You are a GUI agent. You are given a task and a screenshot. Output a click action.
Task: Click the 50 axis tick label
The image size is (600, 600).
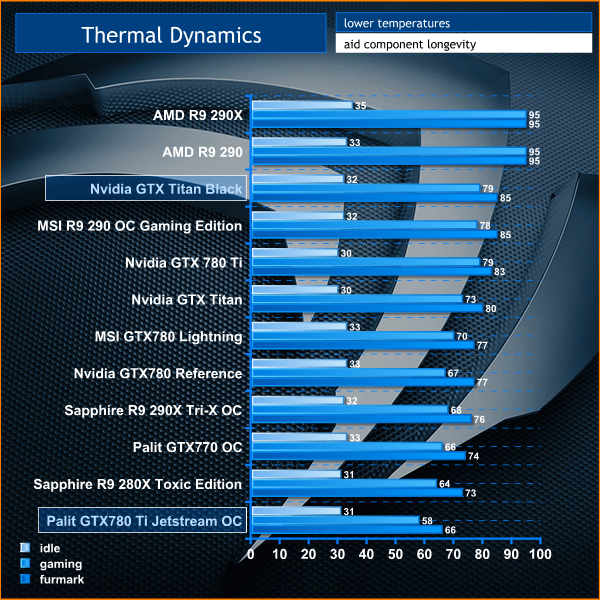395,554
